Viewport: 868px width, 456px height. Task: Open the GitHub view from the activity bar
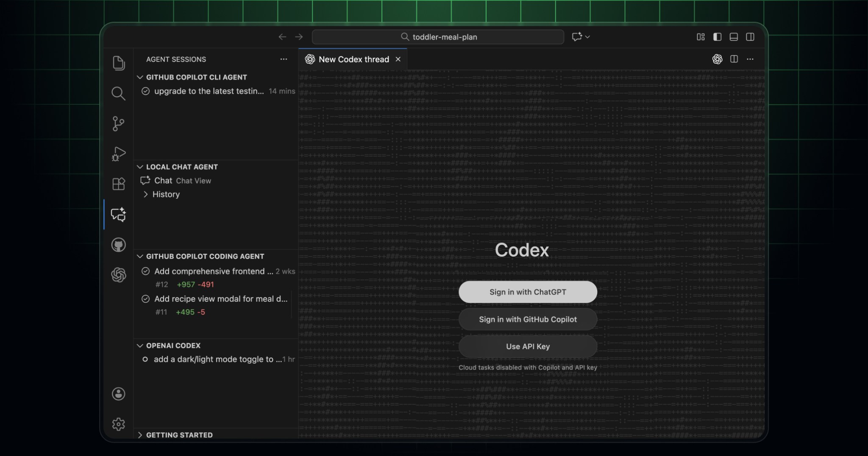click(x=118, y=245)
